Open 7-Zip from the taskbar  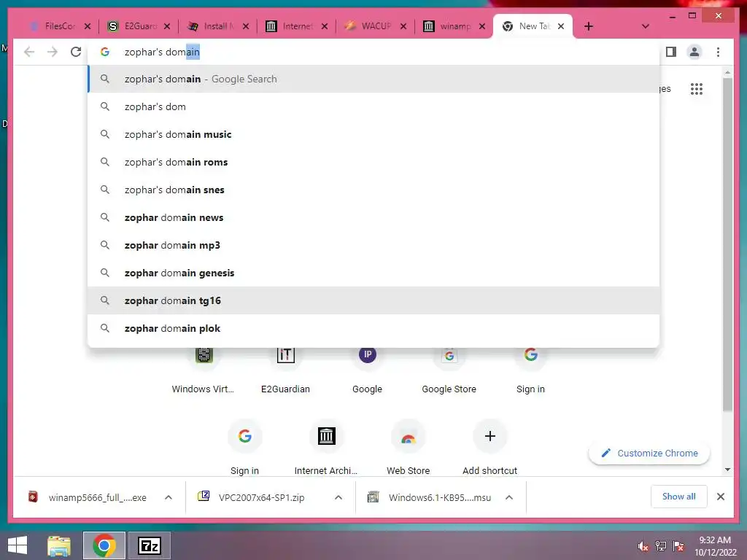pyautogui.click(x=149, y=545)
